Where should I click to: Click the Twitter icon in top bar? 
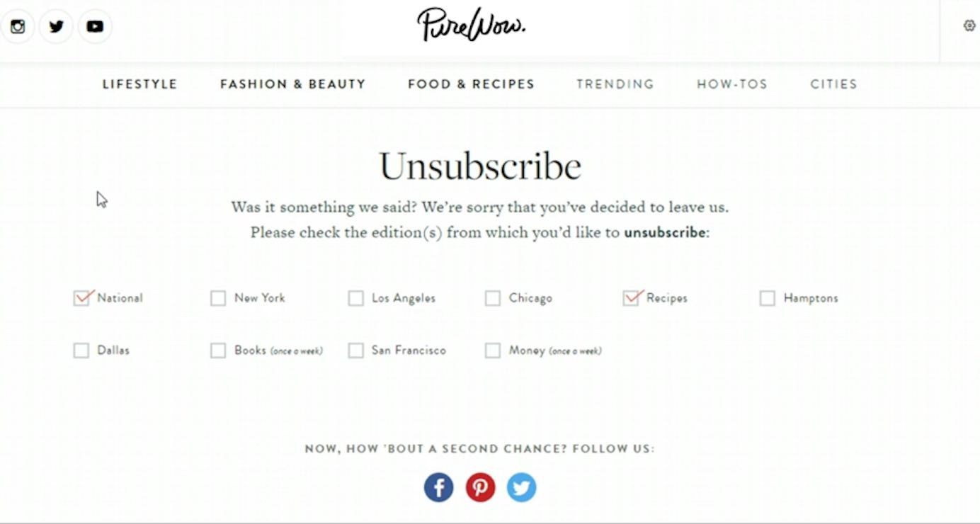(x=57, y=27)
